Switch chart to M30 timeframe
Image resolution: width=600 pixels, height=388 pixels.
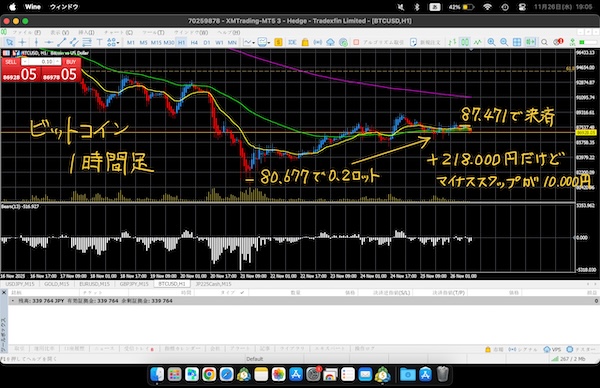[x=169, y=42]
